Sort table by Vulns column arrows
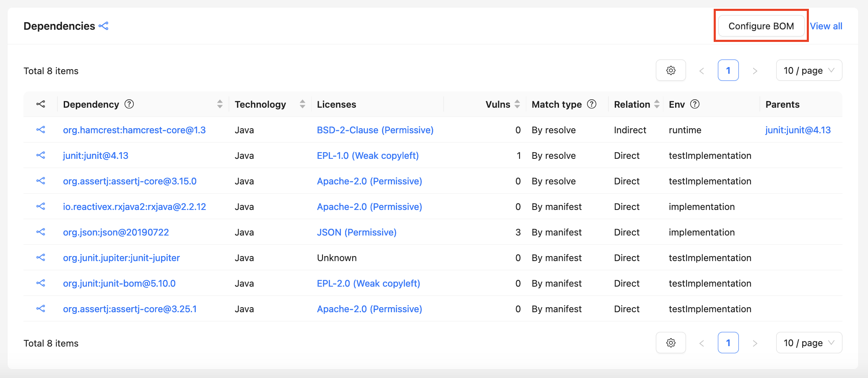 (517, 104)
